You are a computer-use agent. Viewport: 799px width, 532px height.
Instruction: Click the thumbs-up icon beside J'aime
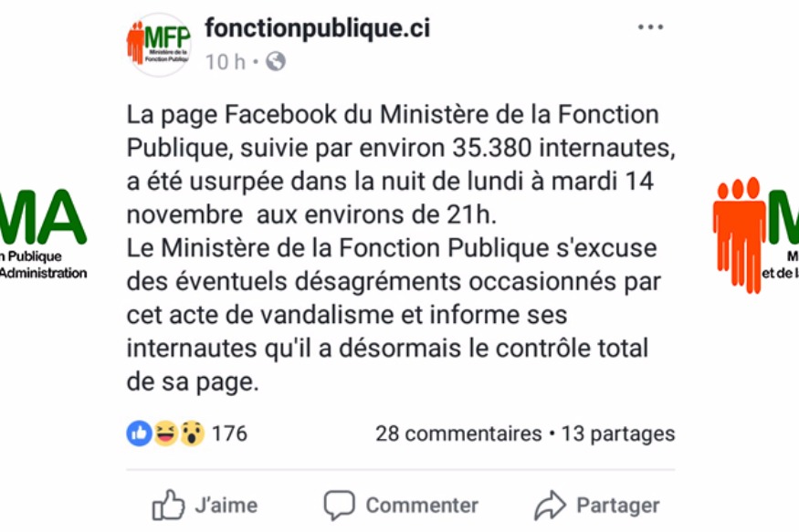pyautogui.click(x=168, y=505)
